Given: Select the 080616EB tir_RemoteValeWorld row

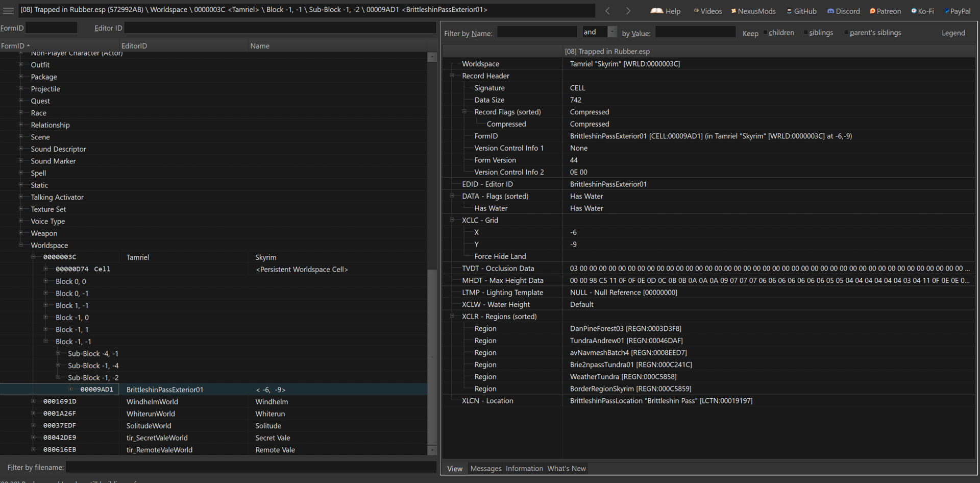Looking at the screenshot, I should click(x=213, y=450).
